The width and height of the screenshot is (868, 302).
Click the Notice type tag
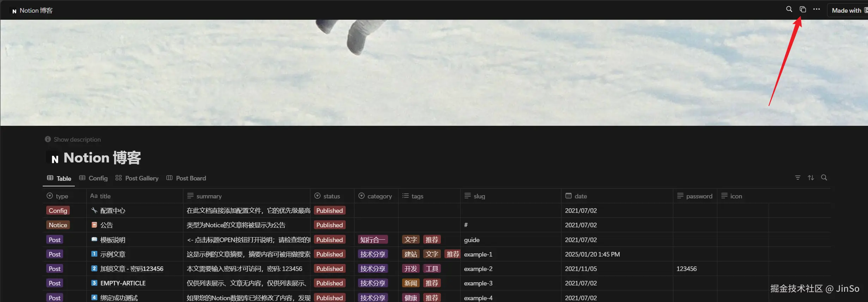click(58, 225)
